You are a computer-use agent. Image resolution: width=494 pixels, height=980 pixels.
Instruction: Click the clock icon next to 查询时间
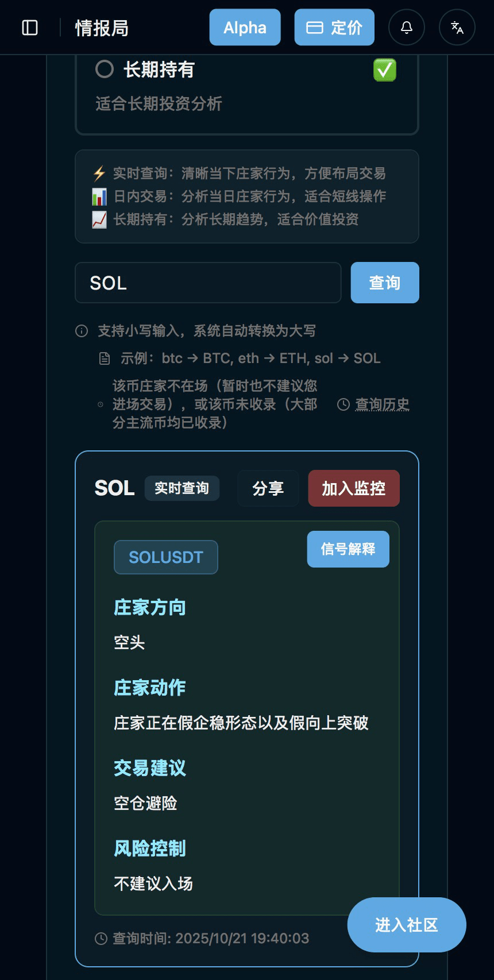point(101,939)
